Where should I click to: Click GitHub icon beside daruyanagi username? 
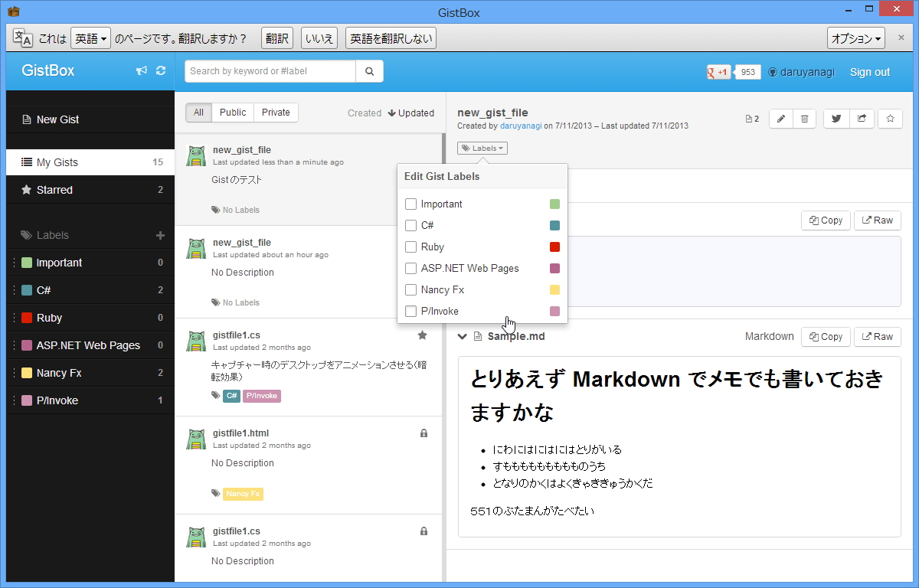(x=773, y=72)
